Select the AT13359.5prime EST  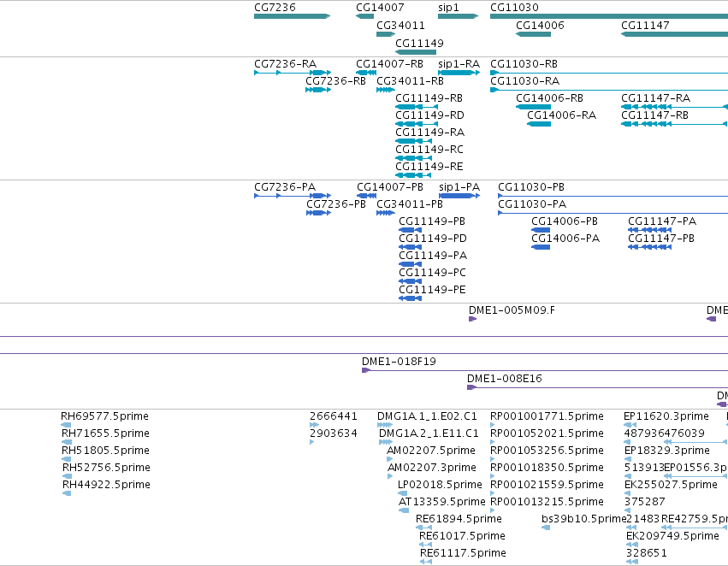404,510
